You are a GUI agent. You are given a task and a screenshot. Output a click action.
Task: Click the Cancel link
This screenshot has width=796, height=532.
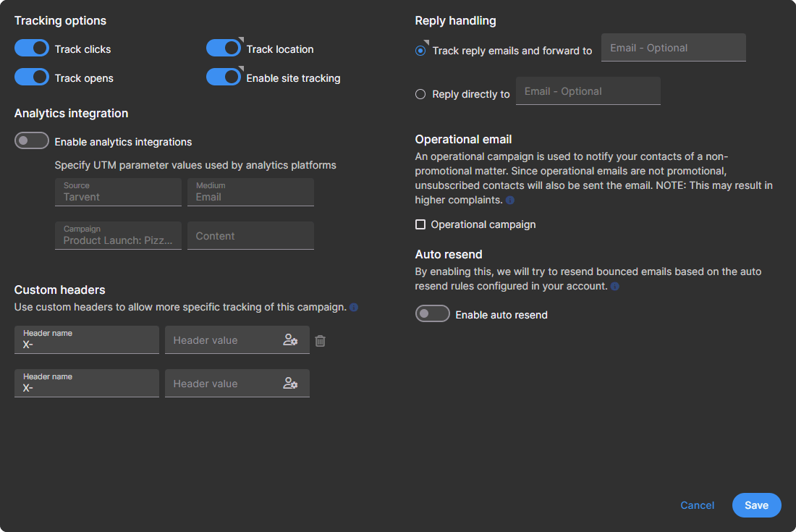point(697,505)
